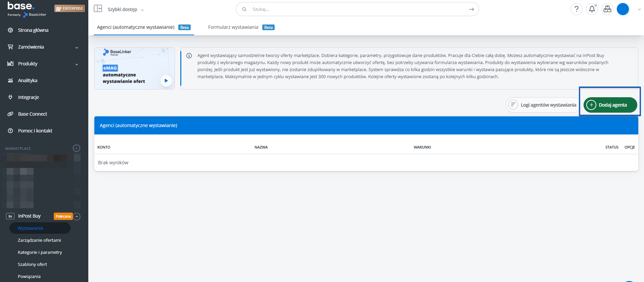
Task: Click the help question mark icon
Action: (x=576, y=9)
